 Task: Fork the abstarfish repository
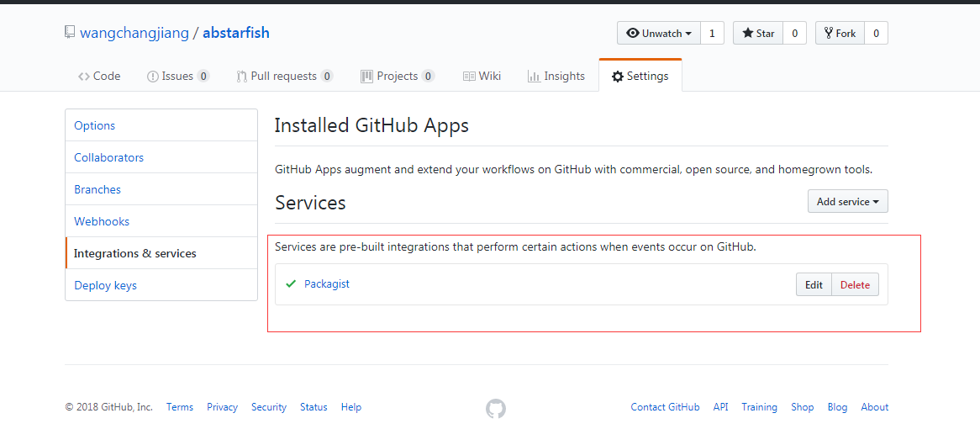tap(840, 33)
